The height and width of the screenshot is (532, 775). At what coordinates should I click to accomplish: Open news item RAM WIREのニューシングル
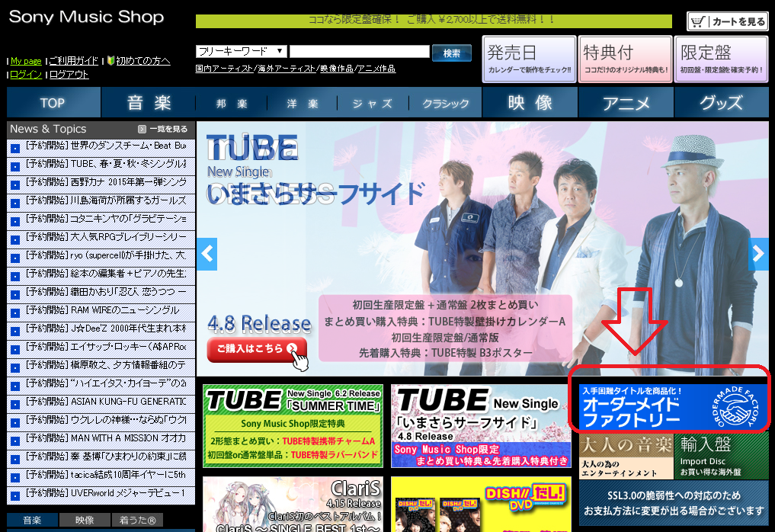(101, 312)
